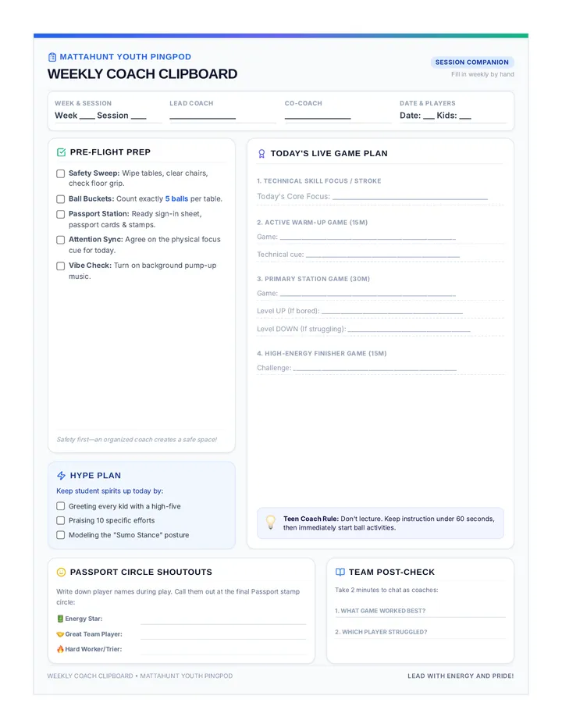Click 'Keep student spirits up today by:' text
The image size is (562, 728).
[x=110, y=491]
